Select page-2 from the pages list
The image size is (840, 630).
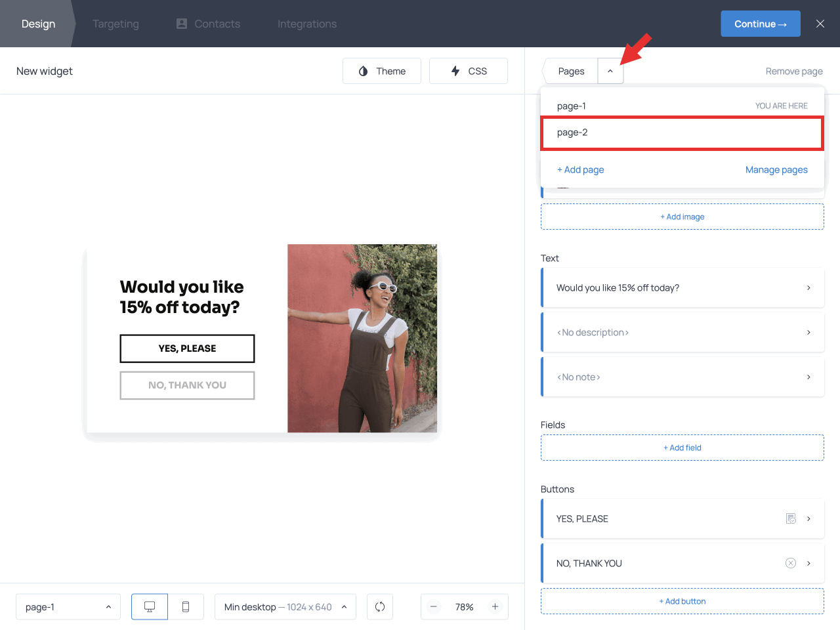coord(681,133)
